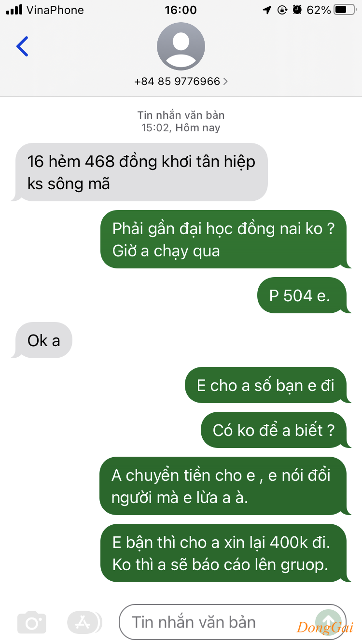Tap the VinaPhone signal bars indicator

point(14,10)
